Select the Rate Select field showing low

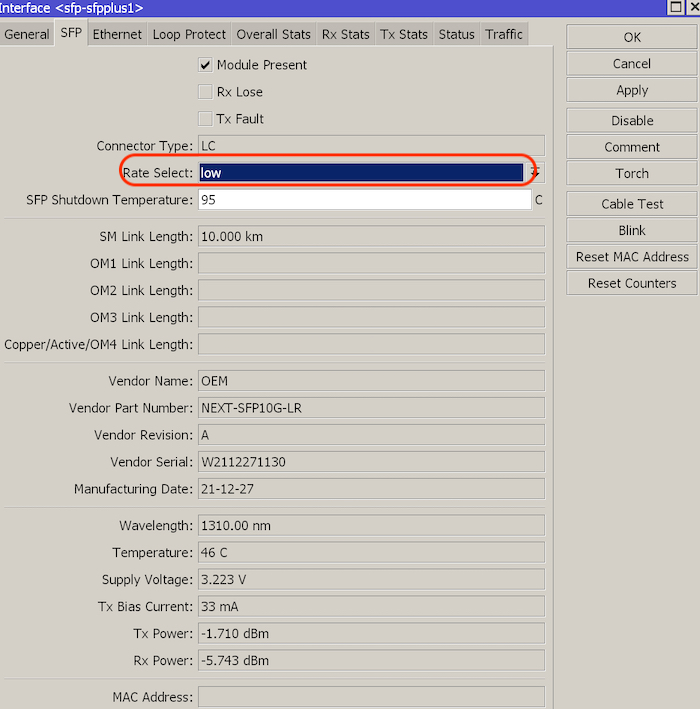tap(361, 173)
